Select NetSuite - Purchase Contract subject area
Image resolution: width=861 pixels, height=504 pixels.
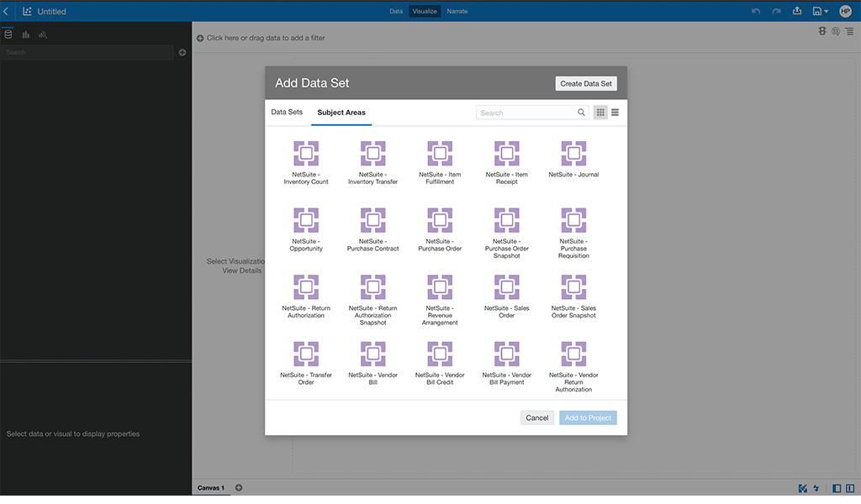coord(372,230)
